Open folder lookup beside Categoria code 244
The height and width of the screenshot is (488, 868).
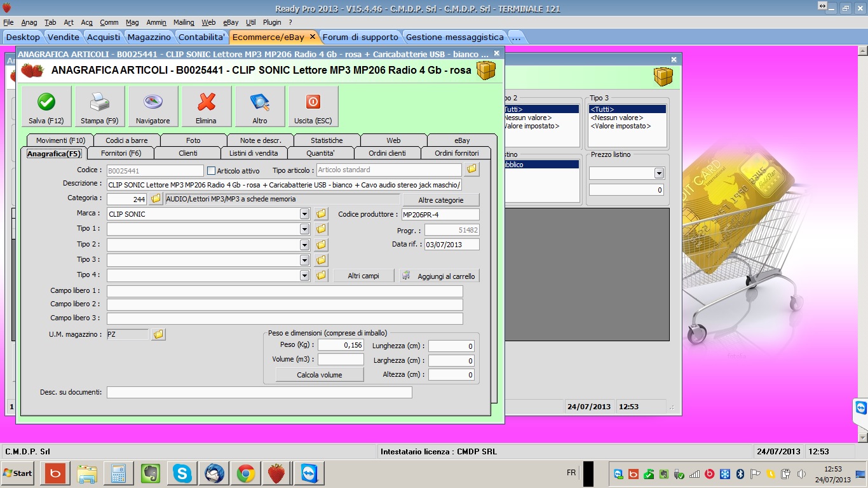point(156,200)
